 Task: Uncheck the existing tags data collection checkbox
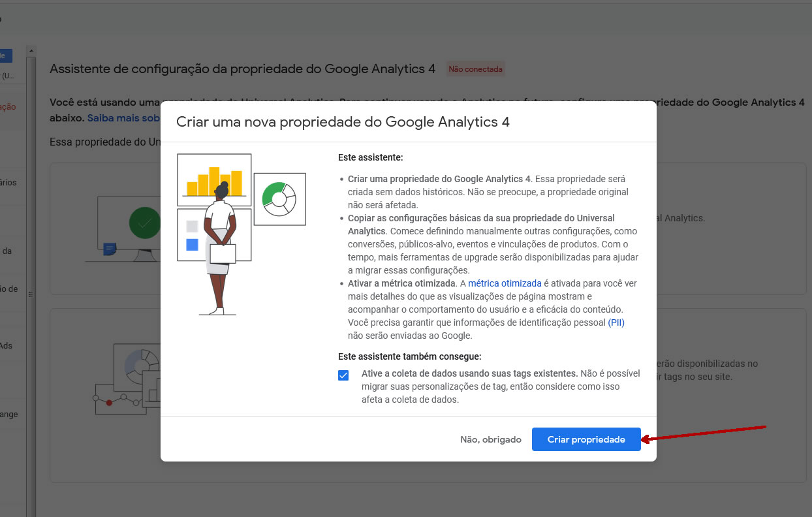coord(343,375)
